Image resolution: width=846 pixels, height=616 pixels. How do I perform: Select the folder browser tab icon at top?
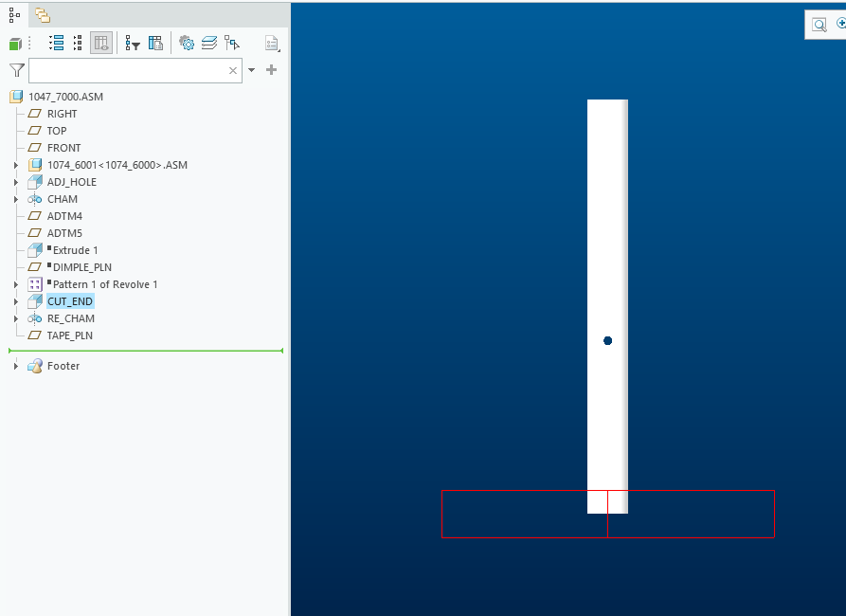[x=42, y=14]
